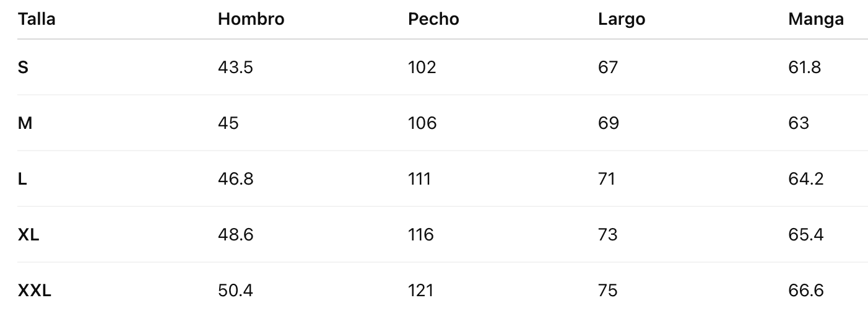Click the 46.8 shoulder value for L
Screen dimensions: 868x321
point(235,178)
